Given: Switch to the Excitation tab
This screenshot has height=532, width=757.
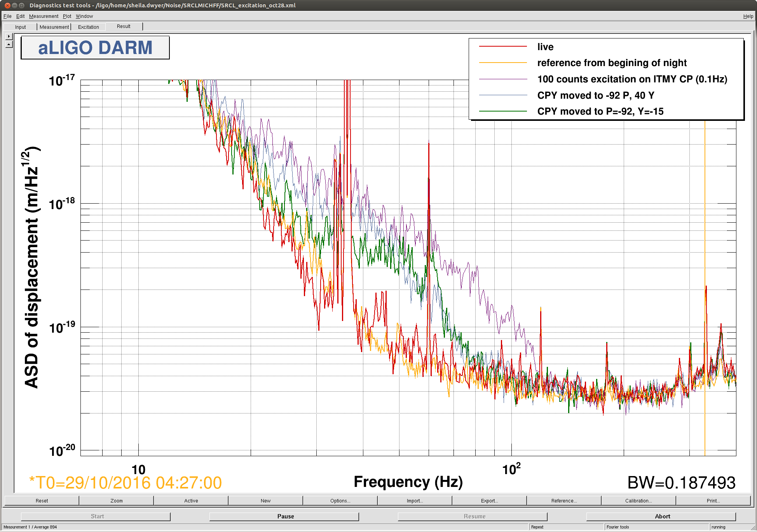Looking at the screenshot, I should 89,27.
